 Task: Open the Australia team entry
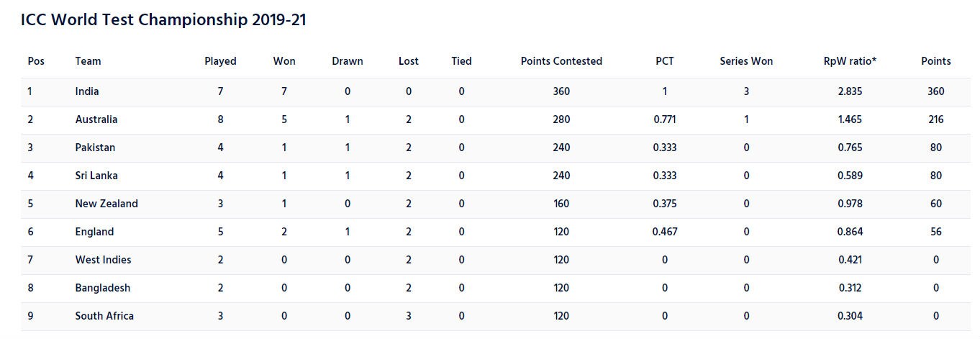coord(96,119)
